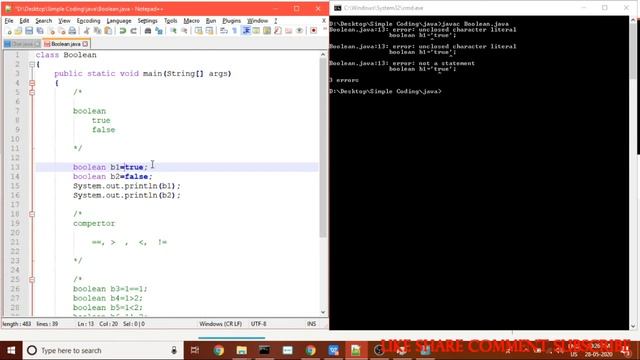
Task: Open the Search menu
Action: pyautogui.click(x=43, y=21)
